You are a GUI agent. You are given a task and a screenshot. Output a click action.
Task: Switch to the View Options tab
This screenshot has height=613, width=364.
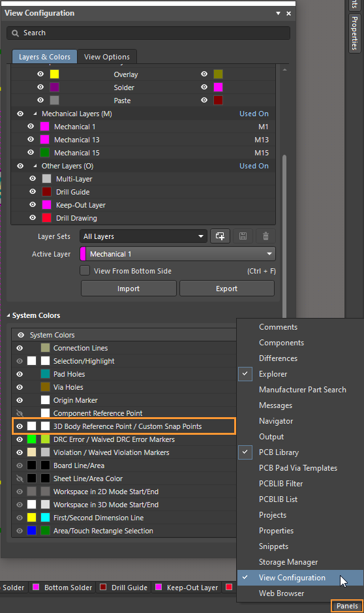click(106, 57)
